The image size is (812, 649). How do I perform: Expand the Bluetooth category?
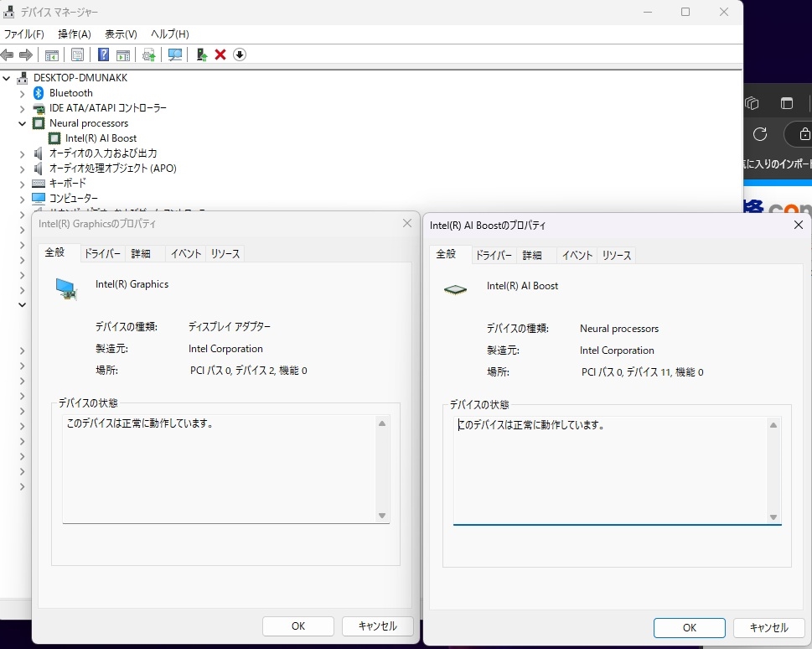[x=23, y=94]
